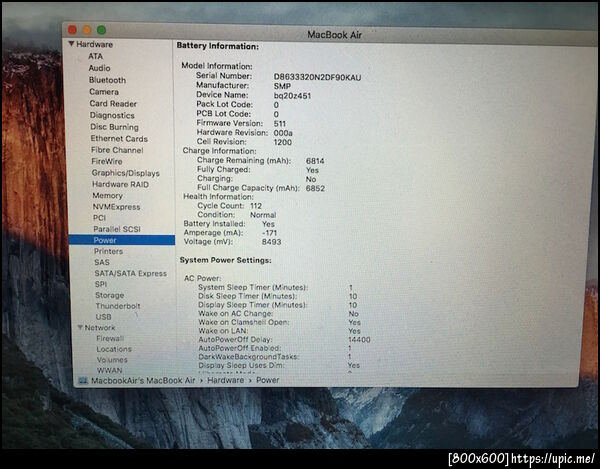
Task: Click the manufacturer value SMP
Action: click(282, 86)
